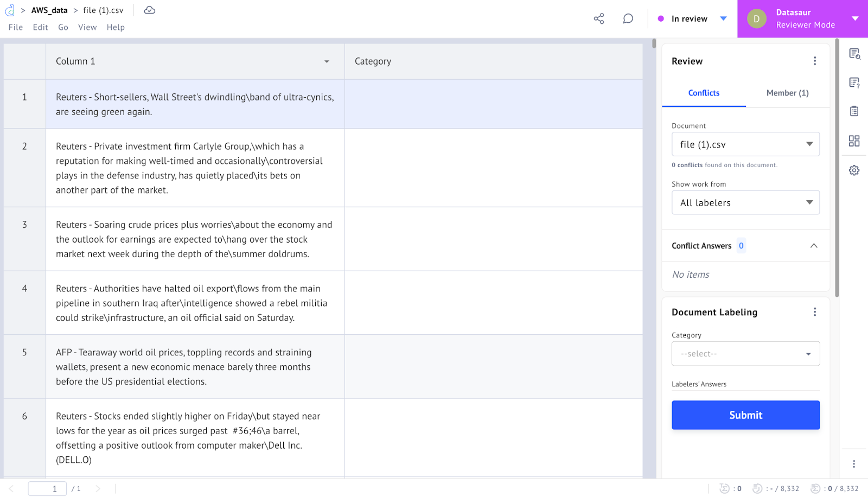
Task: Open project settings via the gear icon
Action: [854, 170]
